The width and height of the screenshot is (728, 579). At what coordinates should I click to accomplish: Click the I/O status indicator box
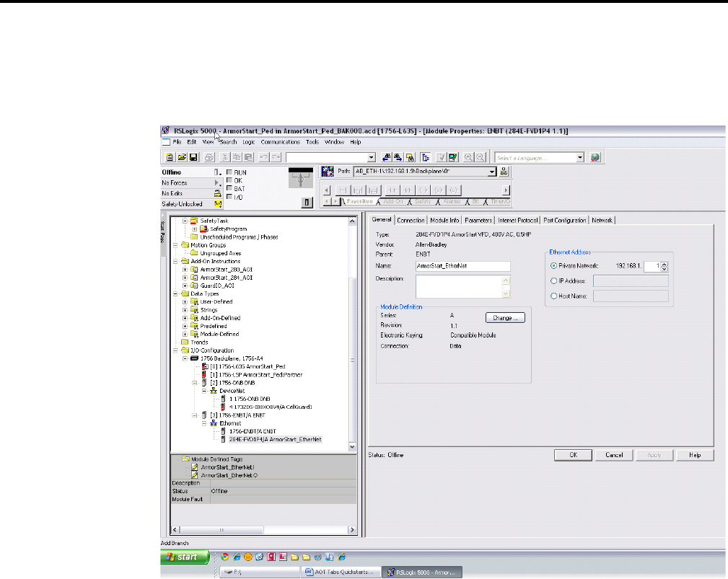click(x=229, y=197)
